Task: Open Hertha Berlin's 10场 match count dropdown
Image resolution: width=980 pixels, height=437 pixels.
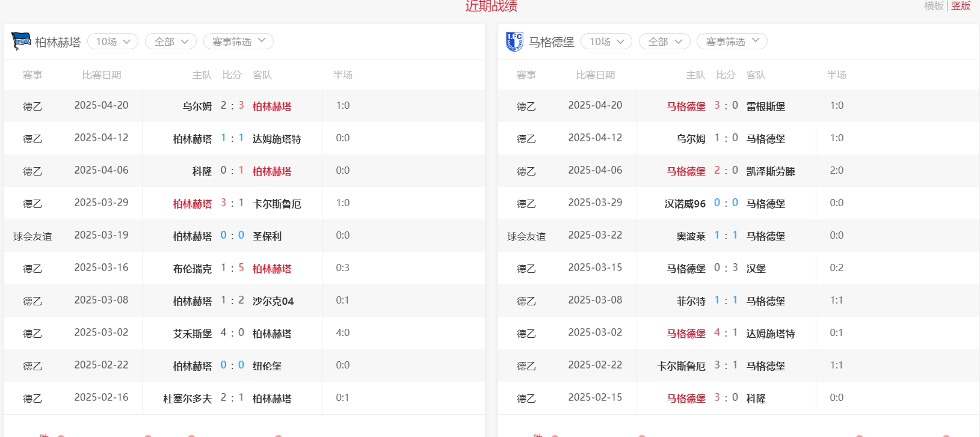Action: click(x=113, y=41)
